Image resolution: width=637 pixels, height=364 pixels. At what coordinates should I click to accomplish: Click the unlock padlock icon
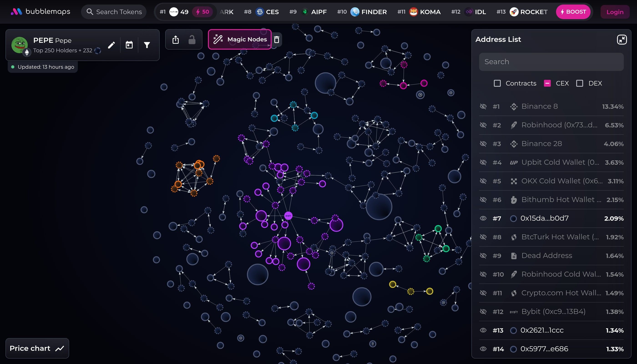(x=192, y=39)
